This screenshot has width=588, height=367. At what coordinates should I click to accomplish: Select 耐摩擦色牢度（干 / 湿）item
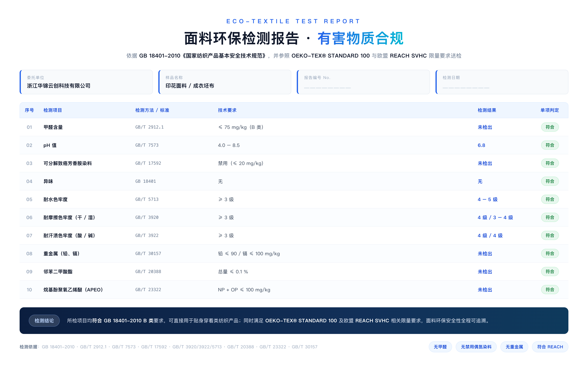[x=69, y=217]
